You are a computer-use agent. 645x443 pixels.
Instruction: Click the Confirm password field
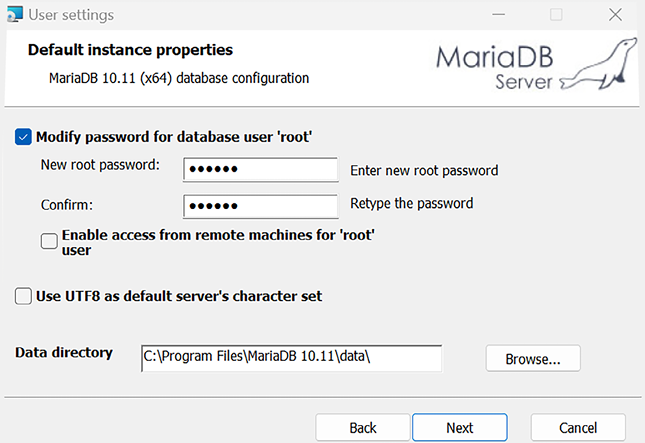261,206
